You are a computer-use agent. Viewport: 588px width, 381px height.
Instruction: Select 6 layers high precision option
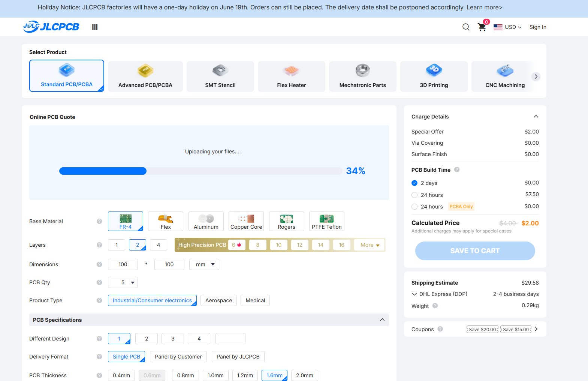[236, 245]
